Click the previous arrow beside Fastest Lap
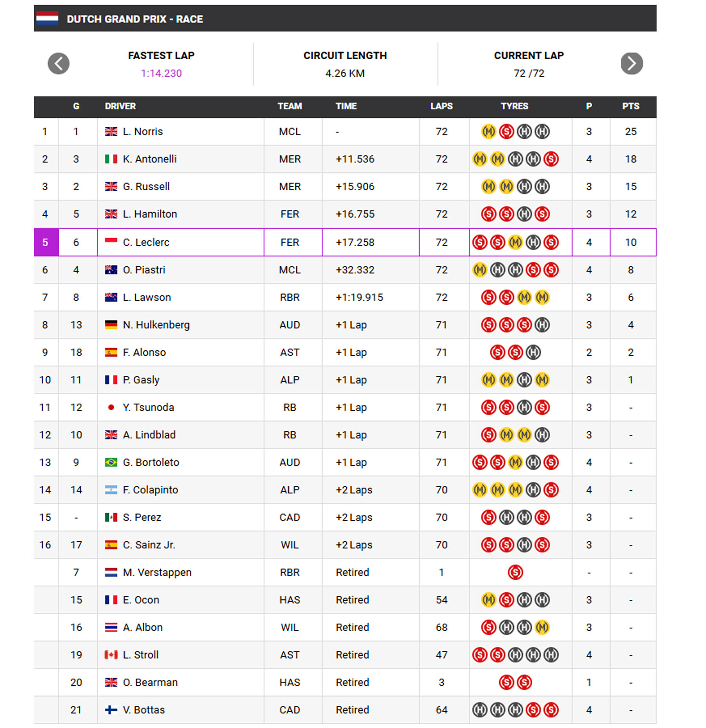Screen dimensions: 706x728 pos(58,64)
